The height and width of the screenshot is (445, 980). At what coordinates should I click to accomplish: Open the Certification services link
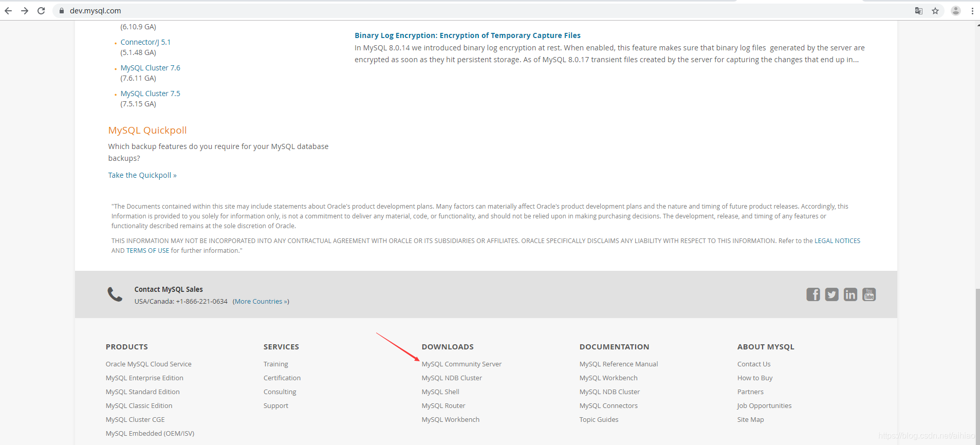click(282, 378)
